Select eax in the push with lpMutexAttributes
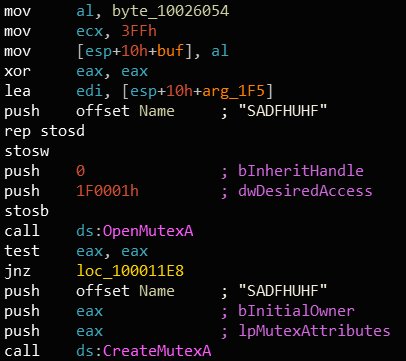Screen dimensions: 406x361 (90, 331)
